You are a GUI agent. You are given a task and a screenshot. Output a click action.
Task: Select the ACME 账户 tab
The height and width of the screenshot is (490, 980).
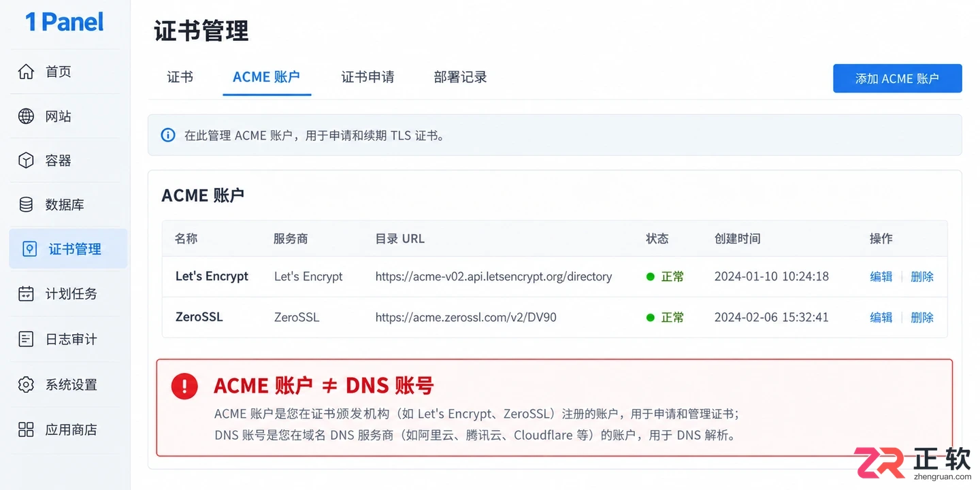click(x=267, y=77)
